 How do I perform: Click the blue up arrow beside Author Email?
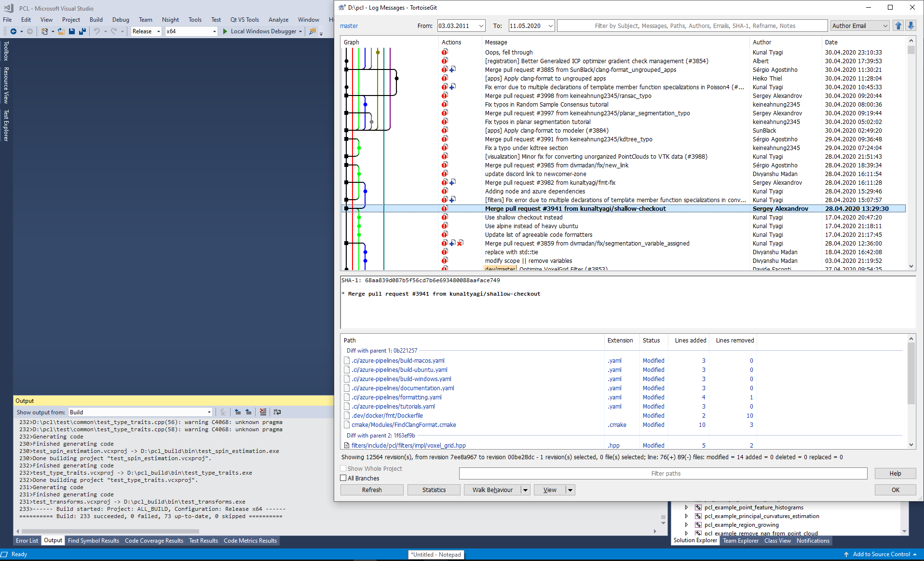898,26
